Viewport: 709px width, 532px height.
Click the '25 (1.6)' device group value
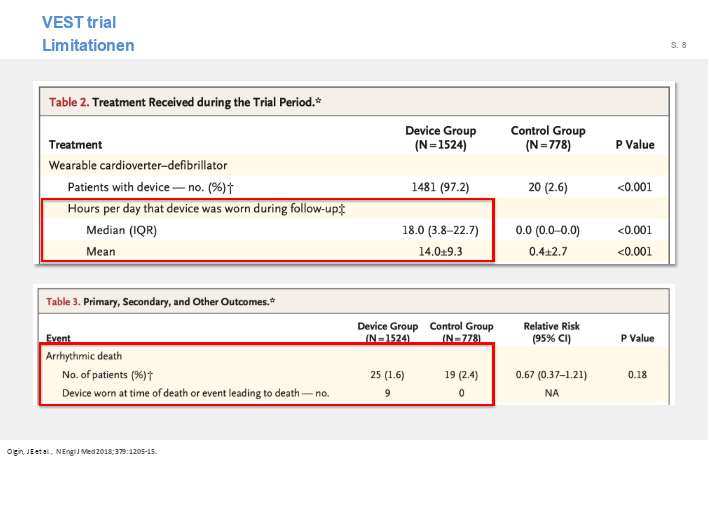387,375
